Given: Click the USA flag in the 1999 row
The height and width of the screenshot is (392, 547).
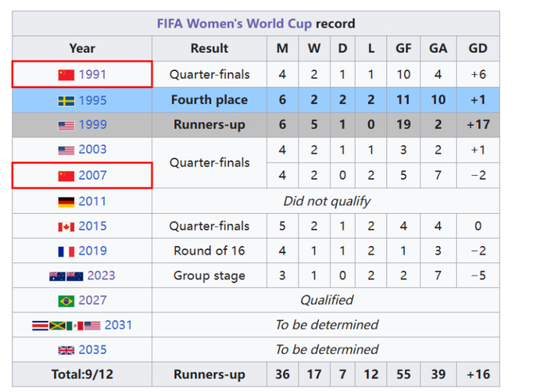Looking at the screenshot, I should [66, 125].
